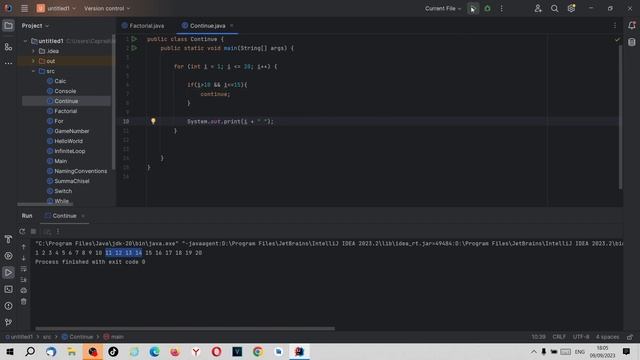The width and height of the screenshot is (640, 360).
Task: Toggle the Run tool window icon
Action: (8, 273)
